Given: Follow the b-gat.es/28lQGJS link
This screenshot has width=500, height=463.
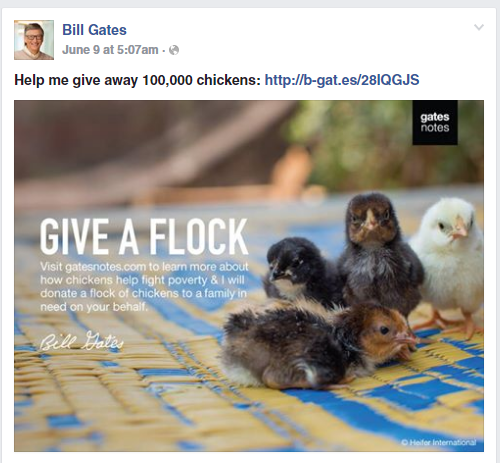Looking at the screenshot, I should pyautogui.click(x=342, y=80).
